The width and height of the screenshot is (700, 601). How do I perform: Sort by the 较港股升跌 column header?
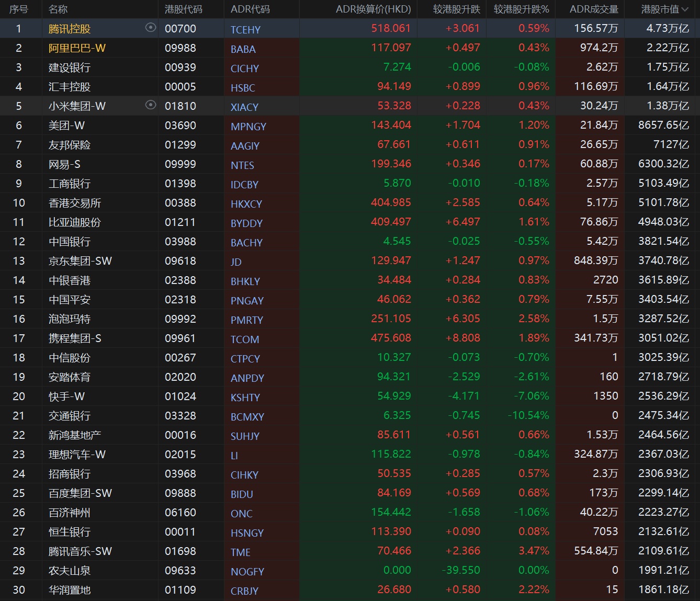pyautogui.click(x=456, y=9)
